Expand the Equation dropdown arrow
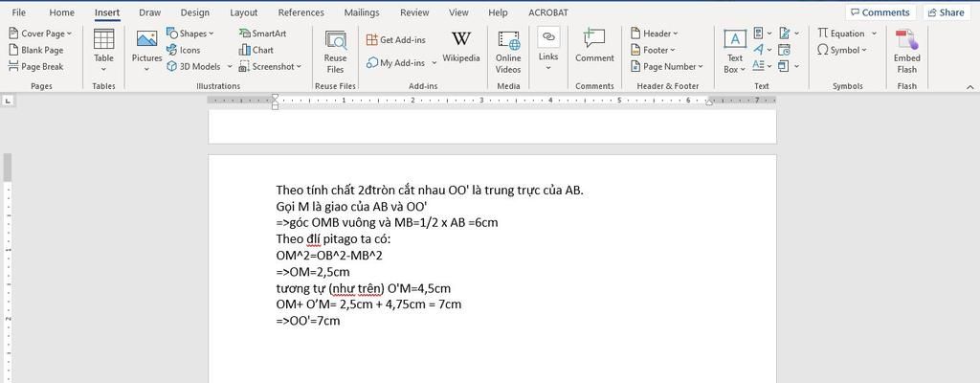This screenshot has height=383, width=980. click(x=874, y=34)
